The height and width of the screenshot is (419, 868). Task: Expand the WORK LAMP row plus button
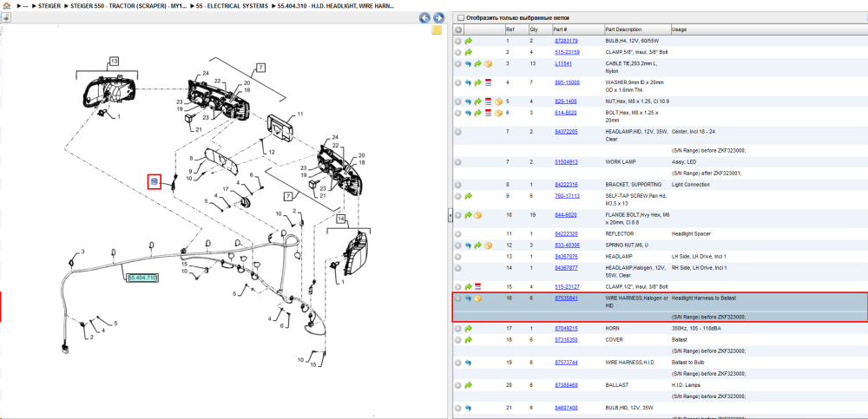coord(458,162)
